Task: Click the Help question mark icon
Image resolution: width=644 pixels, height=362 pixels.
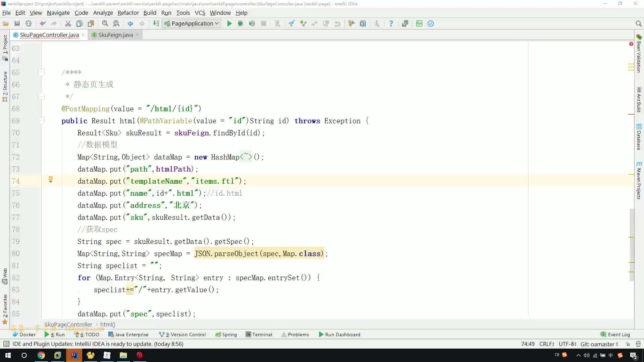Action: point(391,23)
